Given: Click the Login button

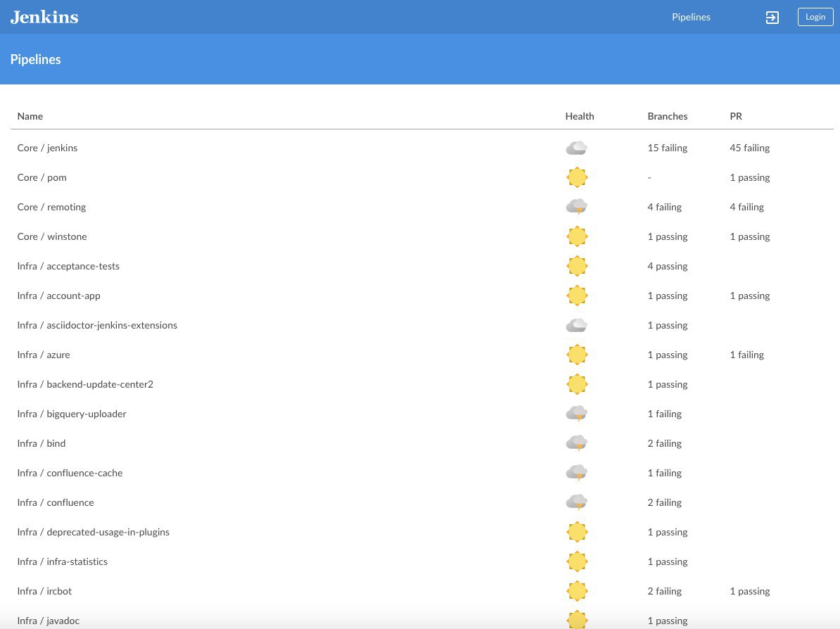Looking at the screenshot, I should tap(815, 17).
